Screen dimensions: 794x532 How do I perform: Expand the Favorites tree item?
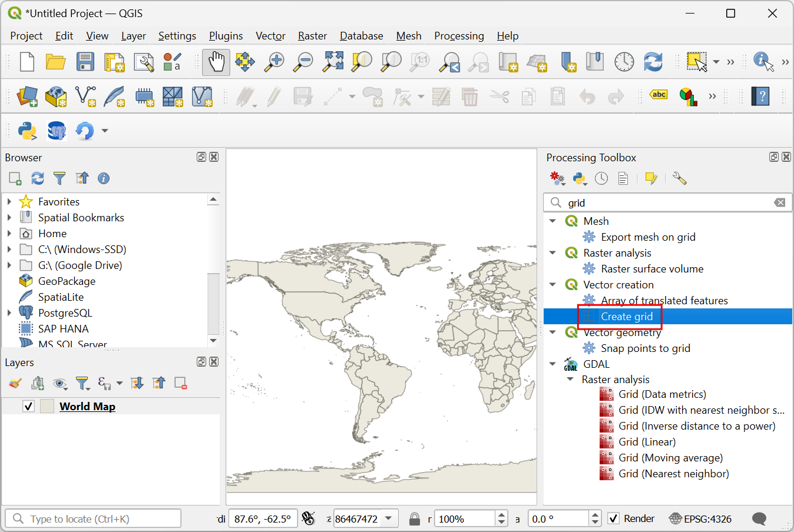tap(9, 202)
